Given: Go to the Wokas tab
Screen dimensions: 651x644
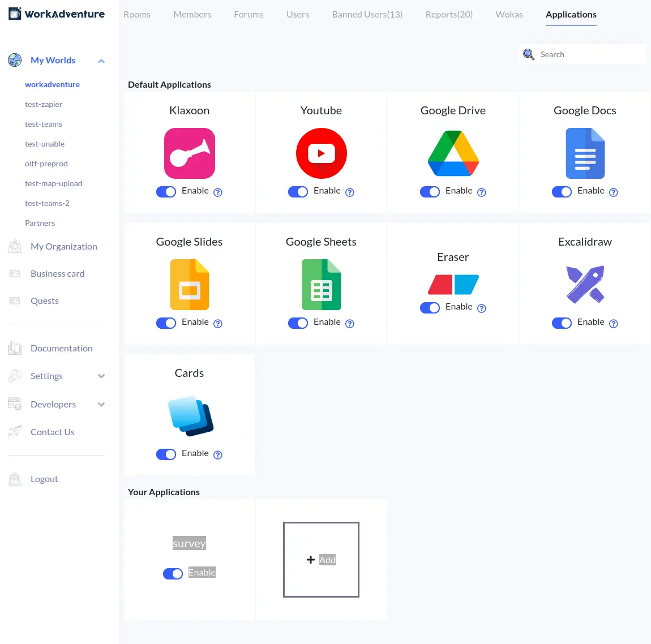Looking at the screenshot, I should (x=509, y=15).
